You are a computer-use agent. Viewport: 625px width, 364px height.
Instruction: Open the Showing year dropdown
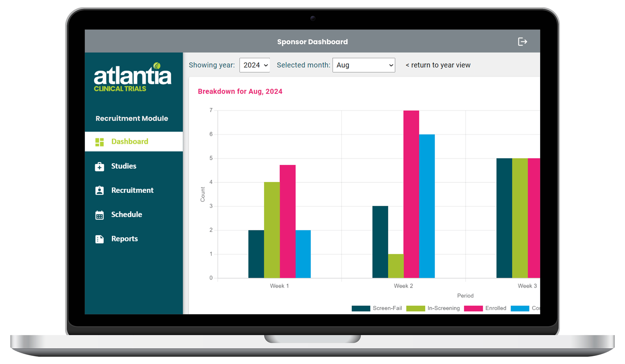point(255,65)
